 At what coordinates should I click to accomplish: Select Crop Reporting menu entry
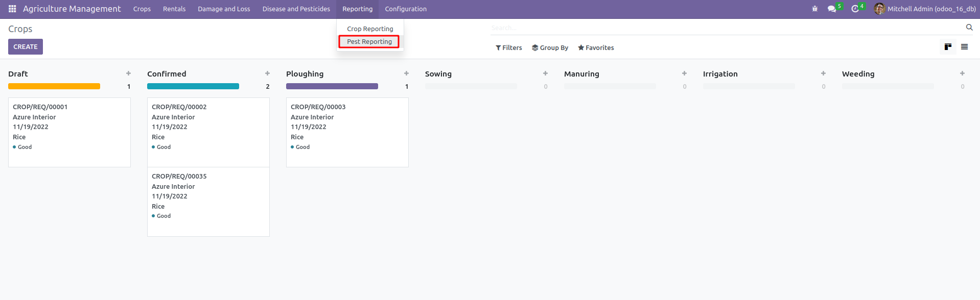(x=370, y=29)
